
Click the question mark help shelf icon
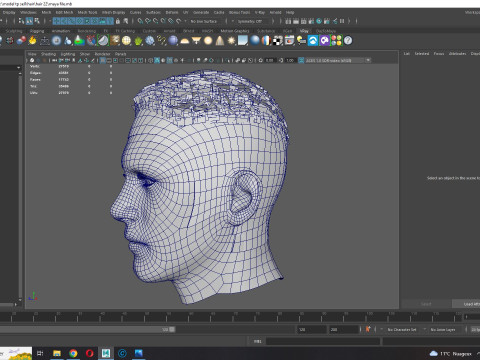click(x=348, y=41)
